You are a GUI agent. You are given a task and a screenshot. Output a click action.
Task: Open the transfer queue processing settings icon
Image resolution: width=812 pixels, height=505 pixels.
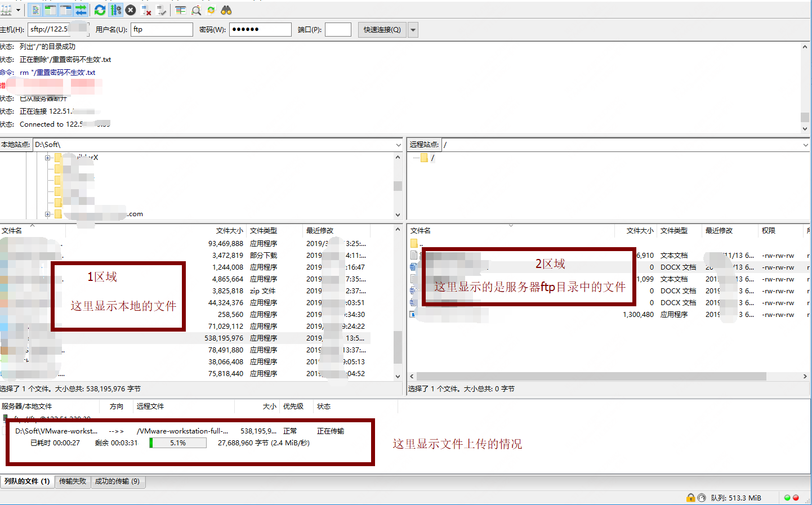(x=116, y=10)
